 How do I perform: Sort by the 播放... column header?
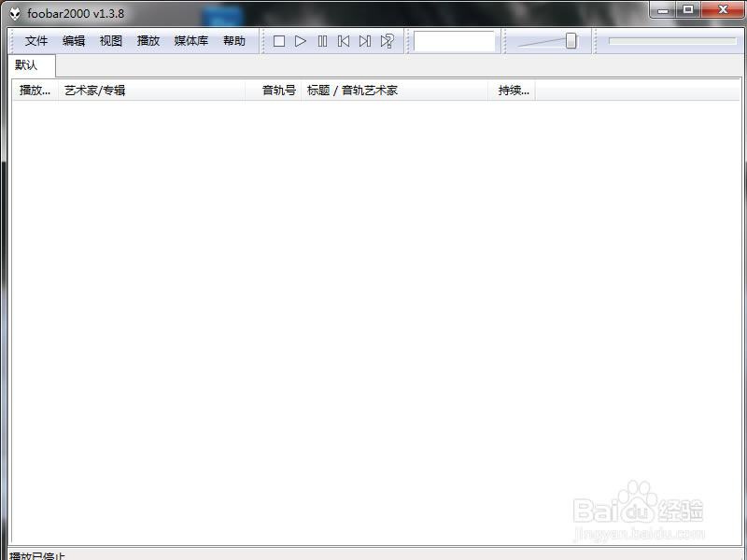coord(35,90)
